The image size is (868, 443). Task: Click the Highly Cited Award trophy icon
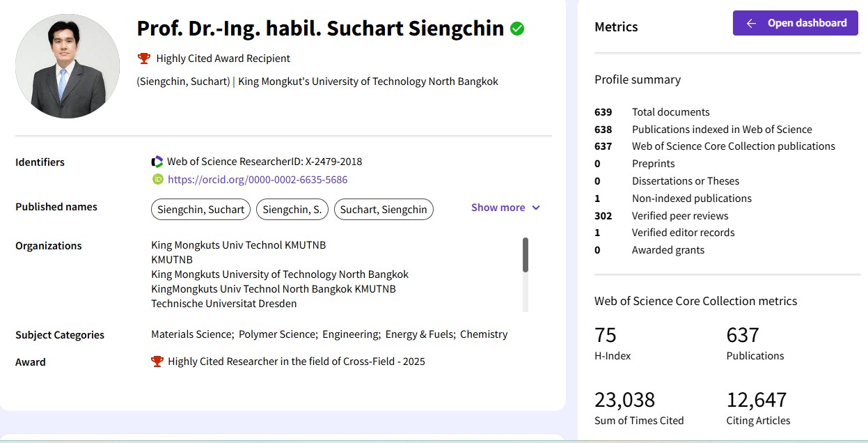click(x=144, y=59)
